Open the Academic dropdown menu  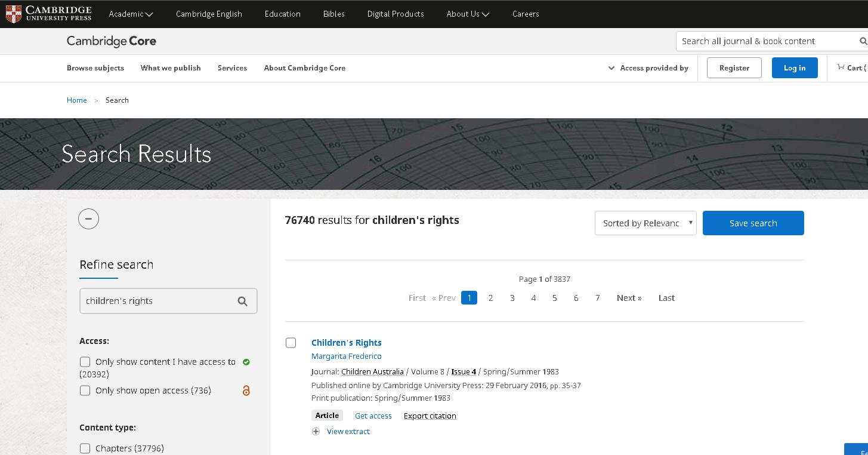pos(131,14)
